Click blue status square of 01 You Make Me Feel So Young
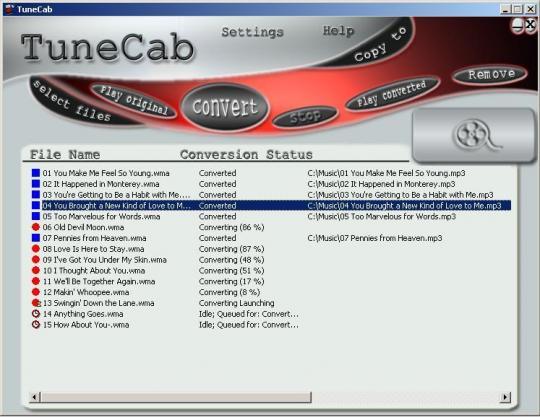This screenshot has width=540, height=417. [x=36, y=173]
